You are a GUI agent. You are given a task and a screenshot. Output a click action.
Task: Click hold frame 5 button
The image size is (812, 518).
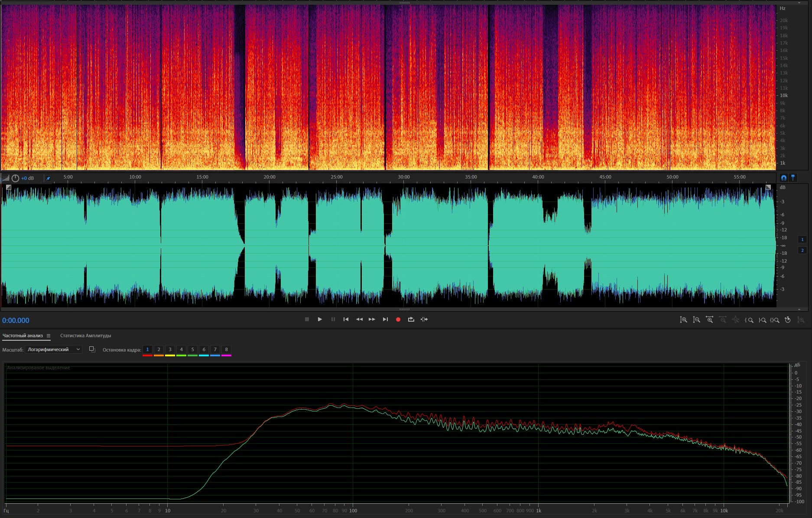tap(192, 349)
